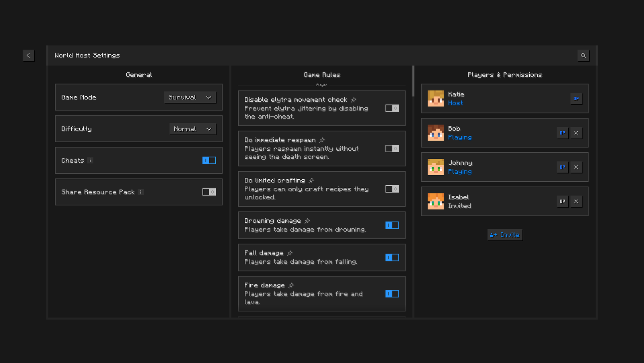Pin the Do immediate respawn rule
Image resolution: width=644 pixels, height=363 pixels.
click(x=322, y=140)
